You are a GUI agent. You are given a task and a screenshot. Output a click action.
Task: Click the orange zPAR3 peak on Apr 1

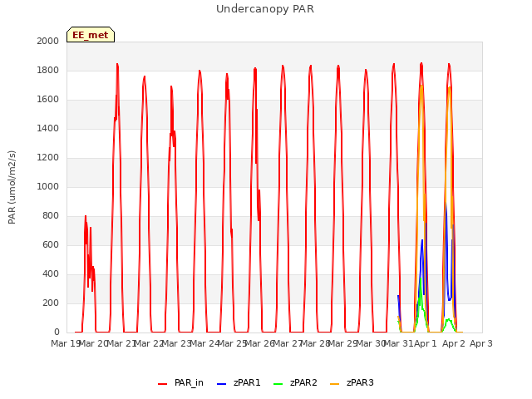coord(421,86)
